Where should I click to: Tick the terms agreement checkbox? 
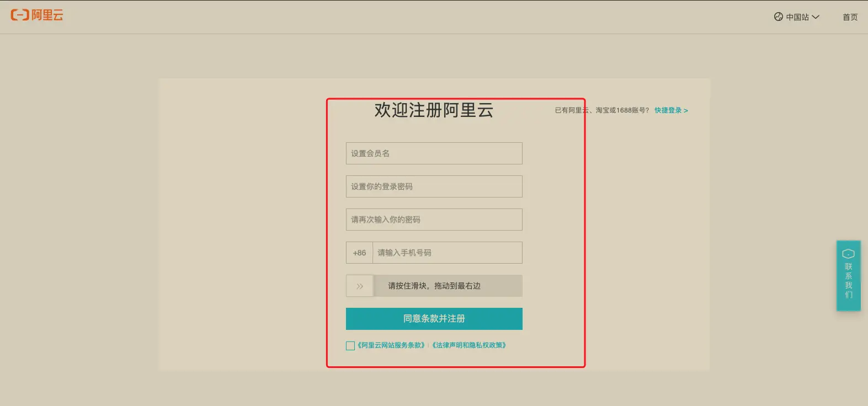(x=350, y=346)
